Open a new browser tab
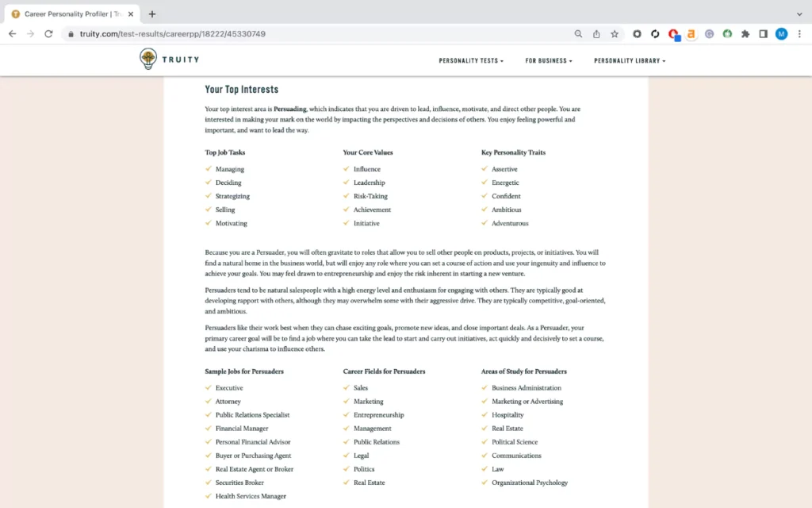812x508 pixels. pos(151,14)
